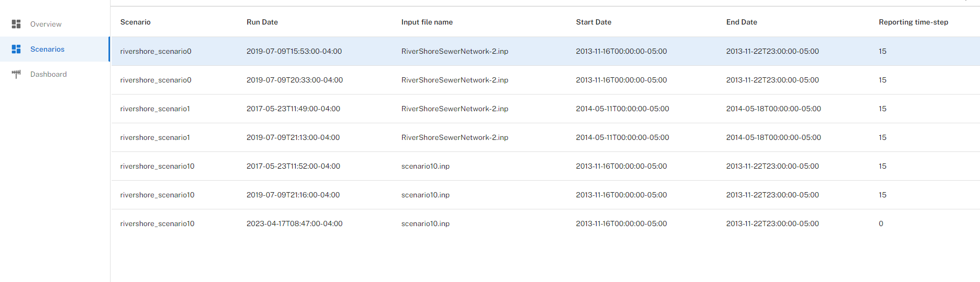Click scenario10.inp in the 2017 run row

426,166
